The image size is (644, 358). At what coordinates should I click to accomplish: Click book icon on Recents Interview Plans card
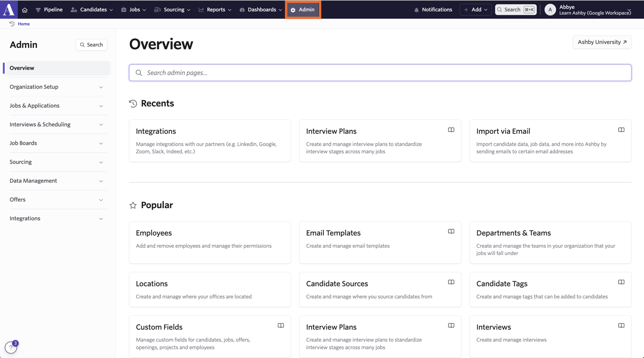click(451, 130)
